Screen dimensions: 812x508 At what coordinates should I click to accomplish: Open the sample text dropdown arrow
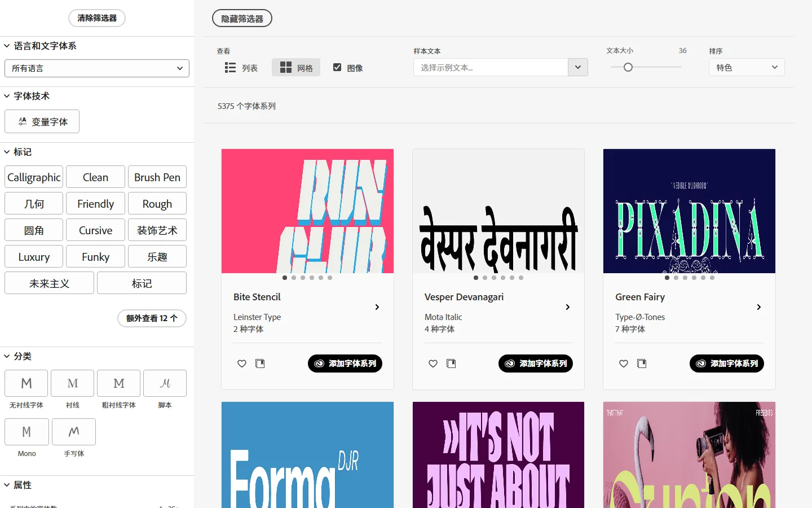point(578,67)
